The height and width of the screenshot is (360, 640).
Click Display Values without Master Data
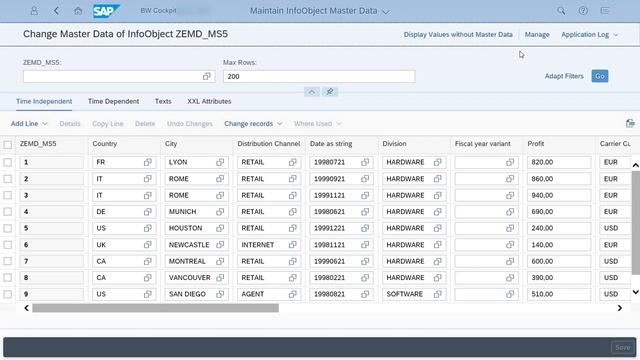458,35
